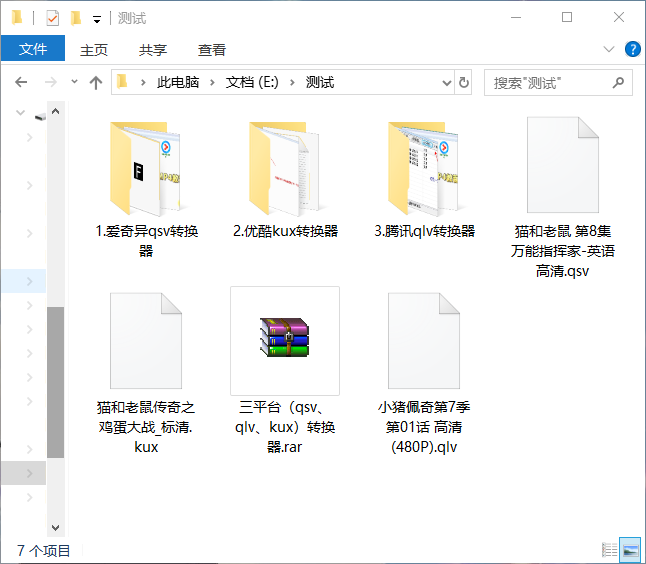This screenshot has height=564, width=646.
Task: Close the 测试 Explorer window
Action: (619, 17)
